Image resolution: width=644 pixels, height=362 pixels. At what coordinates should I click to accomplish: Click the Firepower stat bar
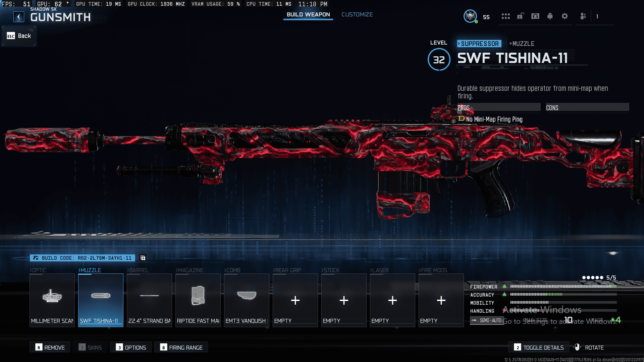tap(563, 287)
